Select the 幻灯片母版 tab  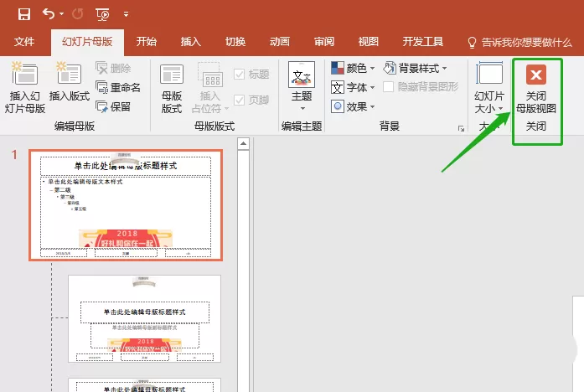pos(87,42)
